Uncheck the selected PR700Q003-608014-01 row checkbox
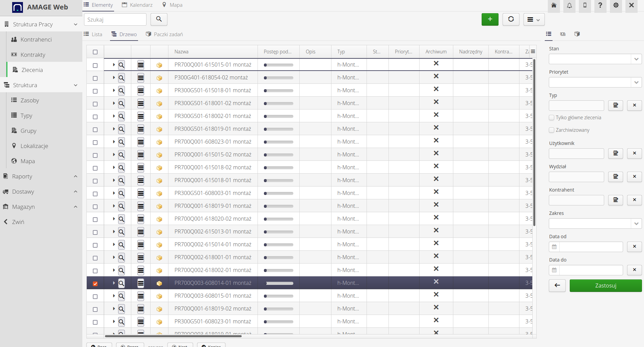 click(95, 283)
